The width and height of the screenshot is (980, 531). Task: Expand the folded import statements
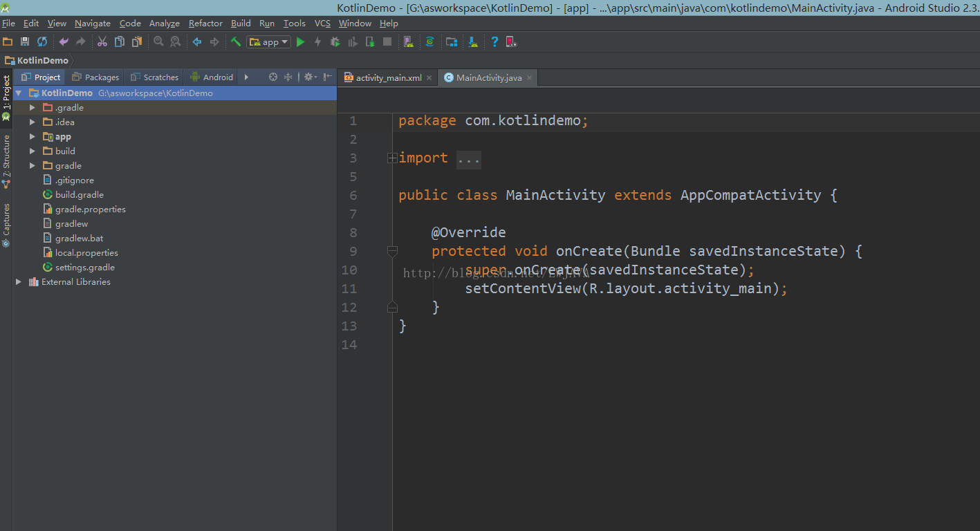[392, 158]
